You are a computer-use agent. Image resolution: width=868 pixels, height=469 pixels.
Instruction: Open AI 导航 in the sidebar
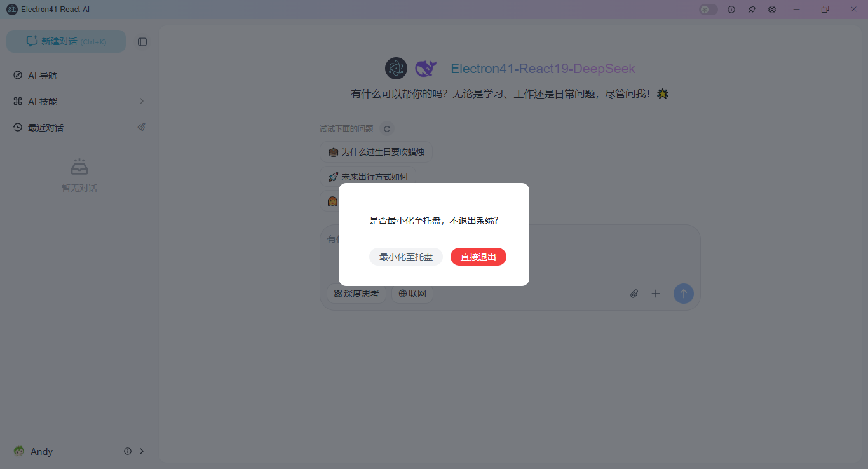pyautogui.click(x=79, y=76)
